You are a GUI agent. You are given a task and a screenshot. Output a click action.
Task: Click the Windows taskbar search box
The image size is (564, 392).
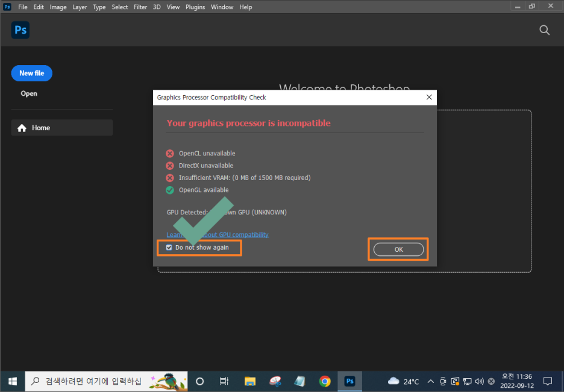tap(106, 381)
